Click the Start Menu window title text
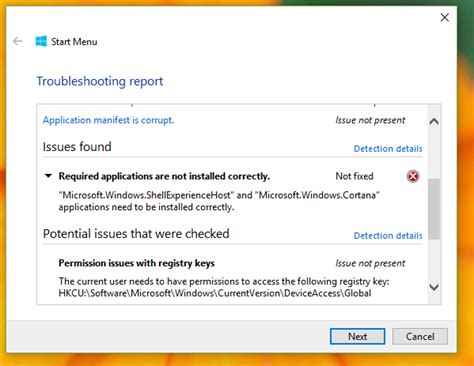Screen dimensions: 474x366 coord(74,42)
